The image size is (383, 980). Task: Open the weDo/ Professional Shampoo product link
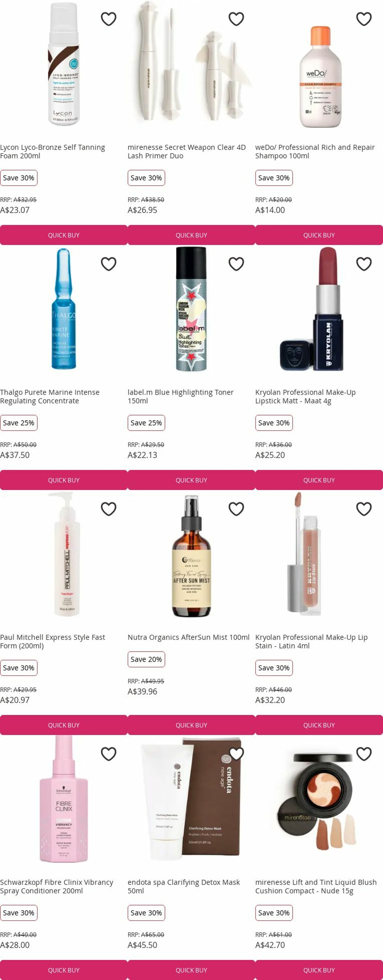point(315,152)
